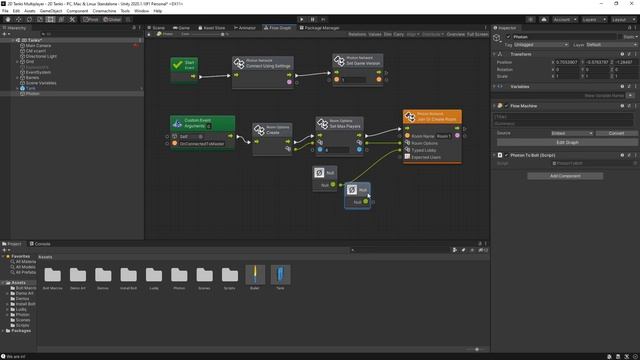640x360 pixels.
Task: Toggle Values in Flow Graph toolbar
Action: coord(375,34)
